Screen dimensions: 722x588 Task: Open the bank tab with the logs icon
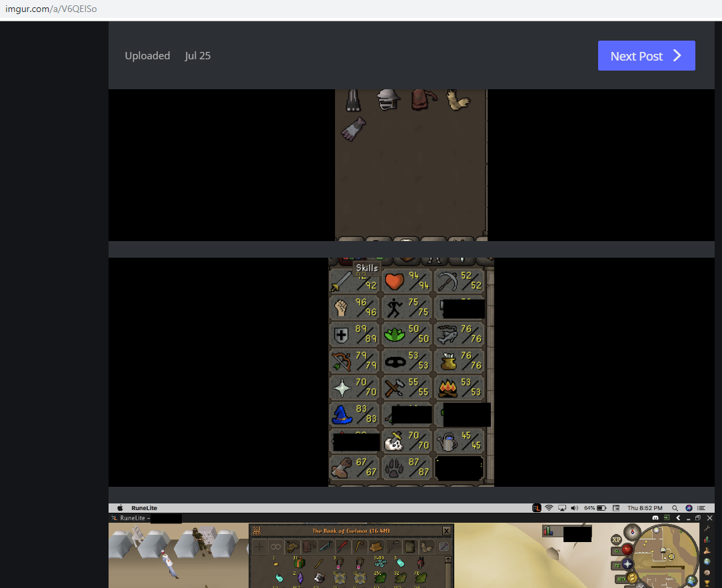(x=376, y=547)
